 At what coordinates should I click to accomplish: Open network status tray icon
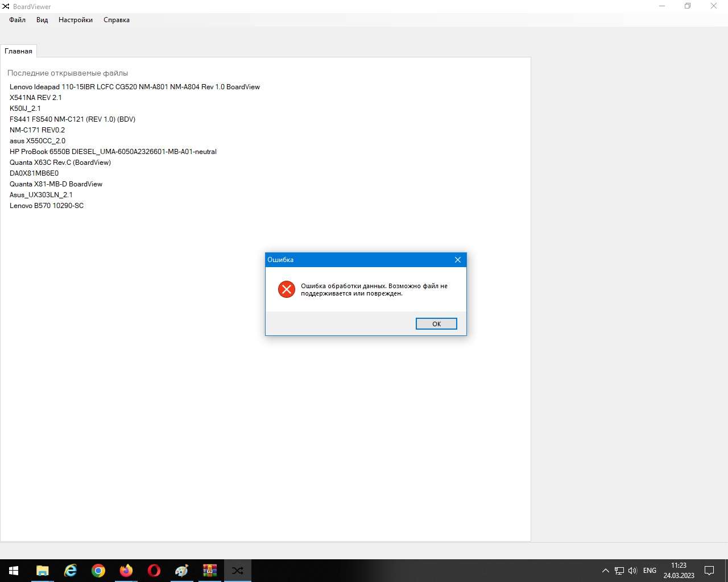[x=619, y=571]
